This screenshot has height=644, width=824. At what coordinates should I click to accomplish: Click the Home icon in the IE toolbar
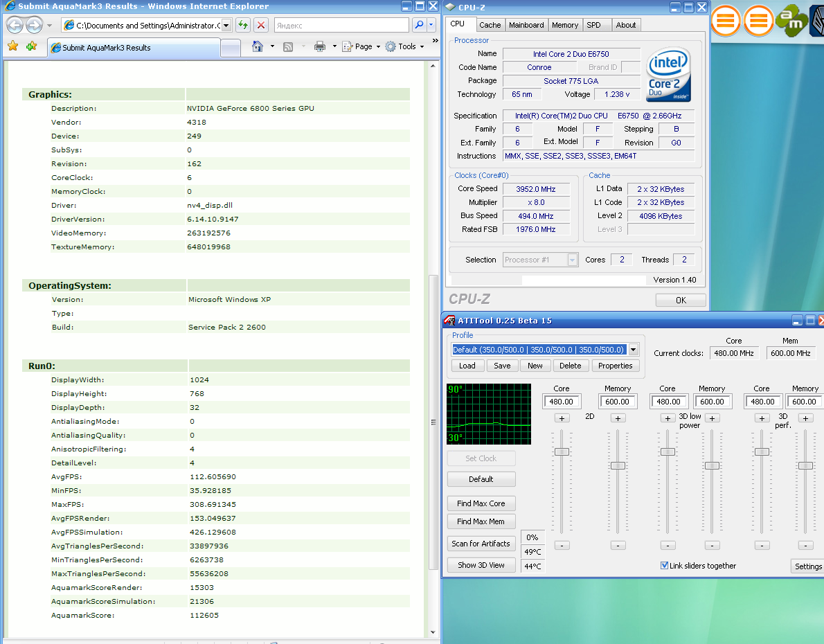coord(258,46)
